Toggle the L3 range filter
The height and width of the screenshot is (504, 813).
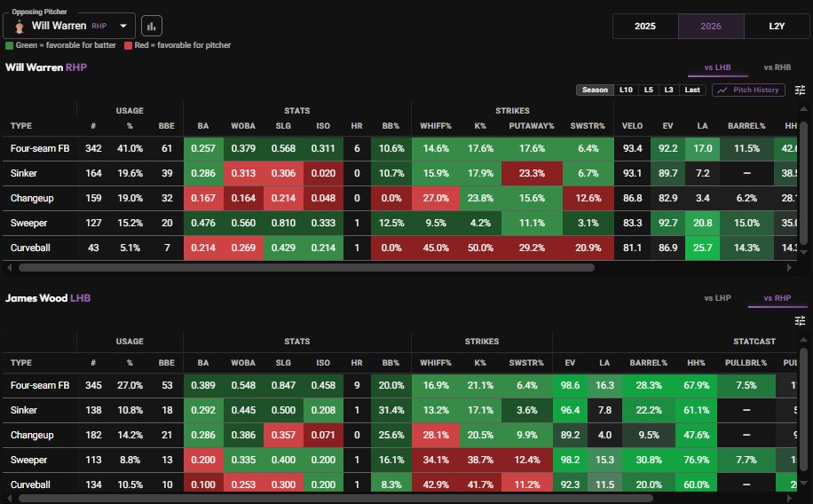669,91
